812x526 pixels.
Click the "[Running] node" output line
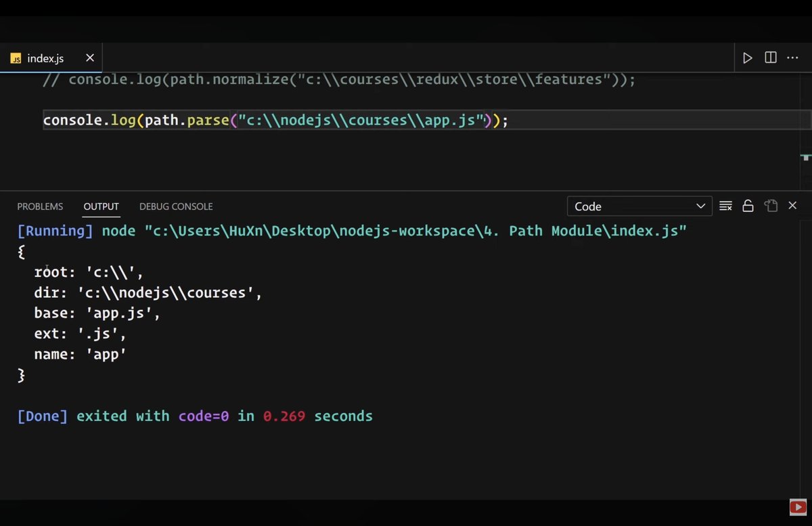pyautogui.click(x=352, y=231)
